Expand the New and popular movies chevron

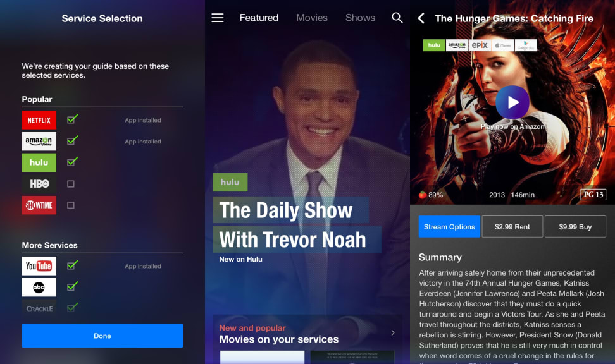coord(393,332)
